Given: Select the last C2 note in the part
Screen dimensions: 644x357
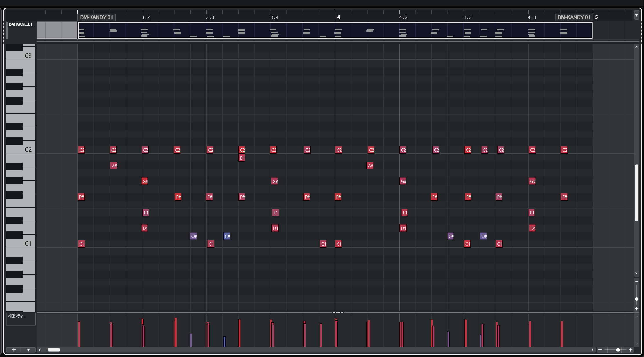Looking at the screenshot, I should point(564,150).
